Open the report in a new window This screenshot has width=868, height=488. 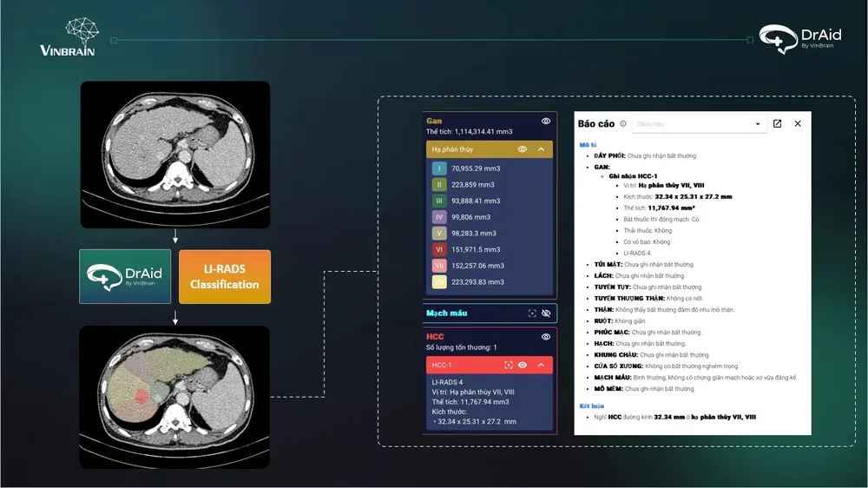click(x=777, y=124)
